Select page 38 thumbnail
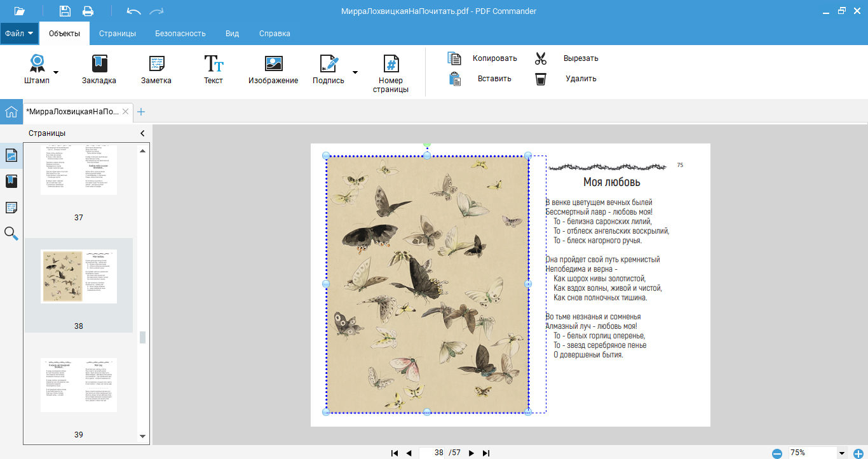The width and height of the screenshot is (868, 459). point(79,276)
